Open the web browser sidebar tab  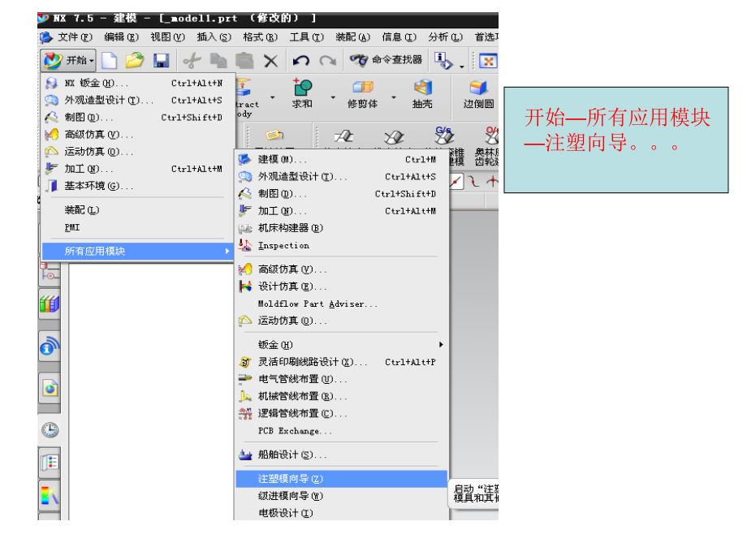[x=50, y=389]
